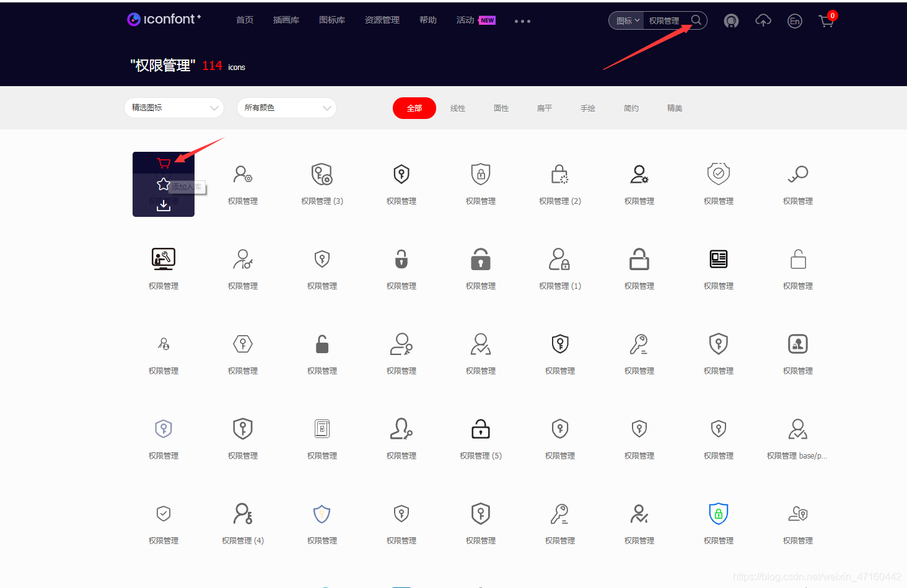Select the newspaper-style permission icon
907x588 pixels.
[x=719, y=259]
